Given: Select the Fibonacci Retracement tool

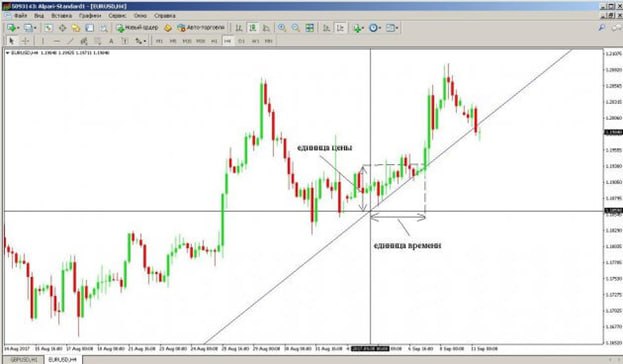Looking at the screenshot, I should click(97, 41).
